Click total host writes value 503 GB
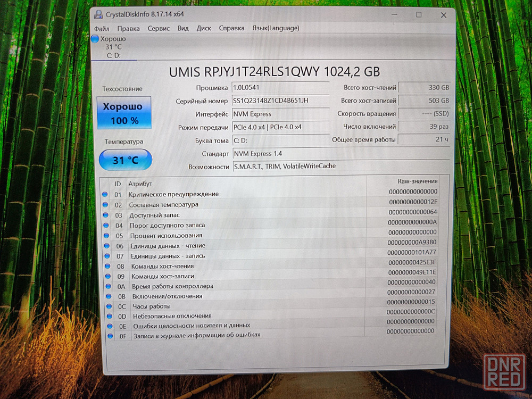Image resolution: width=532 pixels, height=399 pixels. 425,101
